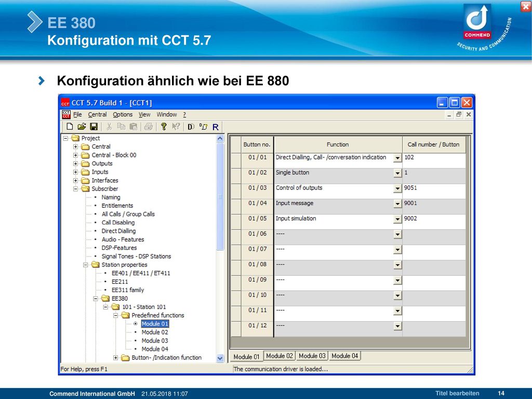Select Signal Tones - DSP Stations item
The width and height of the screenshot is (532, 399).
pyautogui.click(x=136, y=256)
